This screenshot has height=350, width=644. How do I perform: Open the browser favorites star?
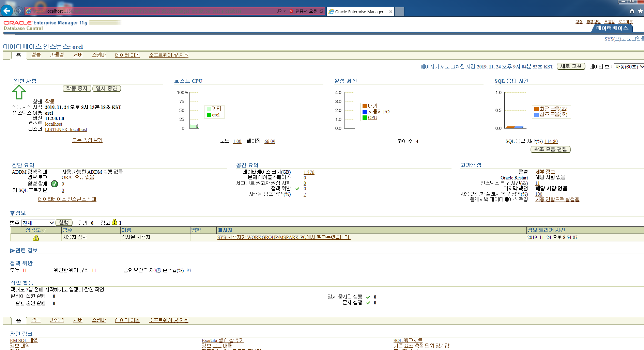pyautogui.click(x=640, y=11)
